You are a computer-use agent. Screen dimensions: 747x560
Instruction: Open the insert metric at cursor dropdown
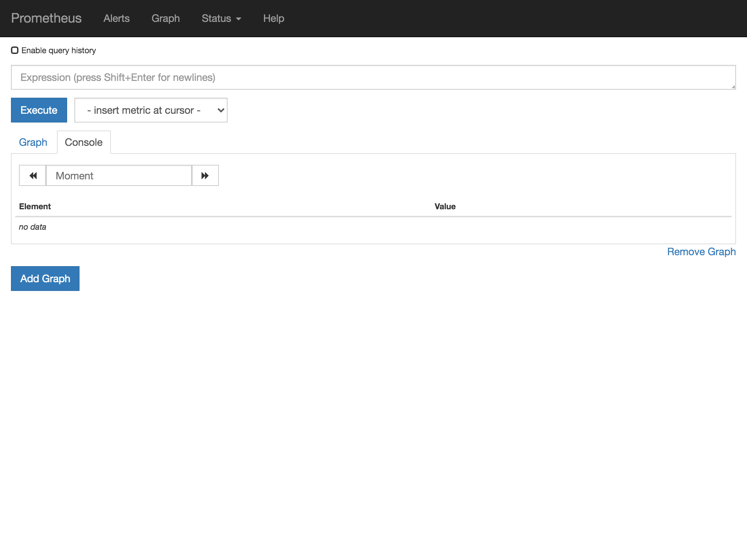[151, 110]
